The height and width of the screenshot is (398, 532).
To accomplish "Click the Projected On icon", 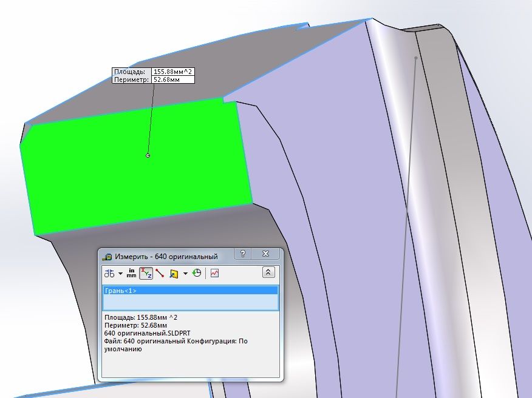I will [174, 274].
